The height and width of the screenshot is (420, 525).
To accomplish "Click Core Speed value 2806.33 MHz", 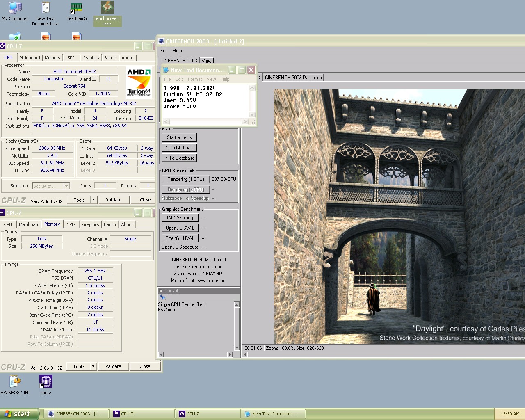I will pyautogui.click(x=52, y=148).
